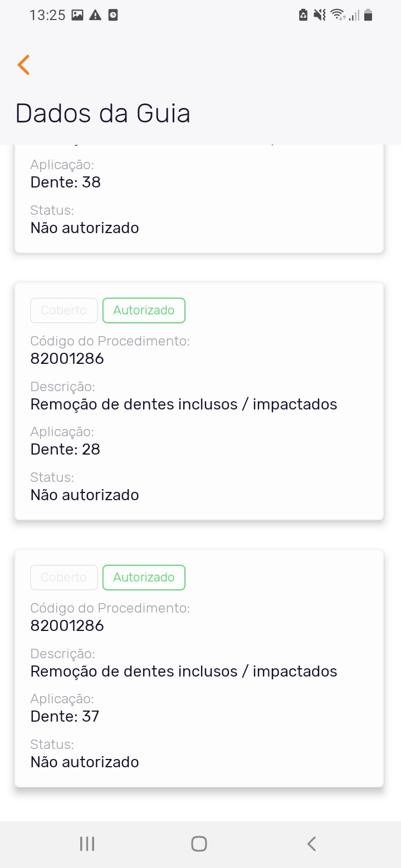Select the Dente: 38 application text
This screenshot has height=868, width=401.
click(66, 183)
